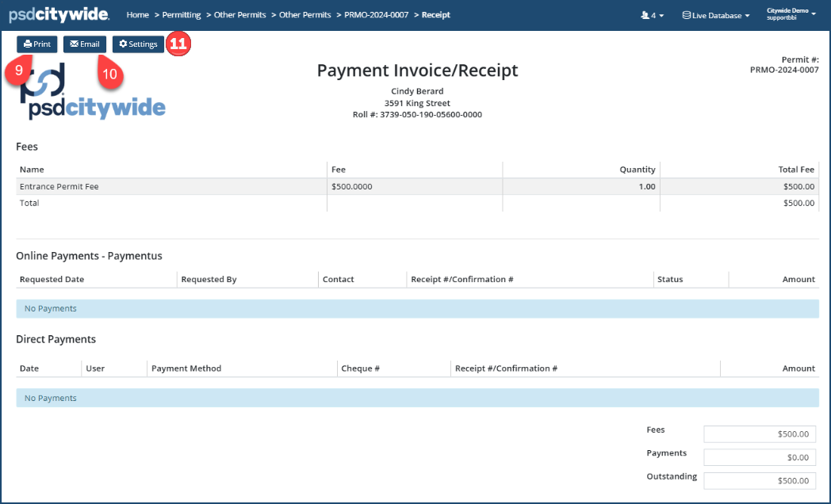
Task: Navigate to Permitting breadcrumb
Action: point(182,15)
